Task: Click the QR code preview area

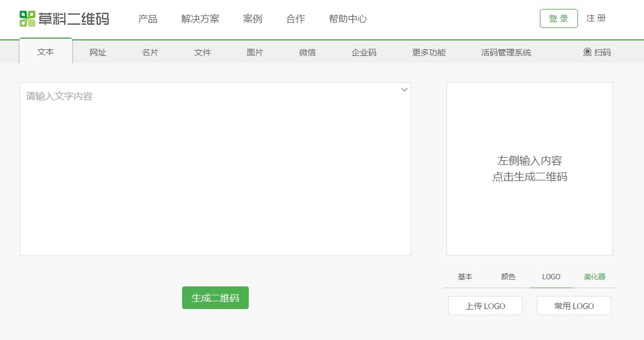Action: [x=529, y=169]
